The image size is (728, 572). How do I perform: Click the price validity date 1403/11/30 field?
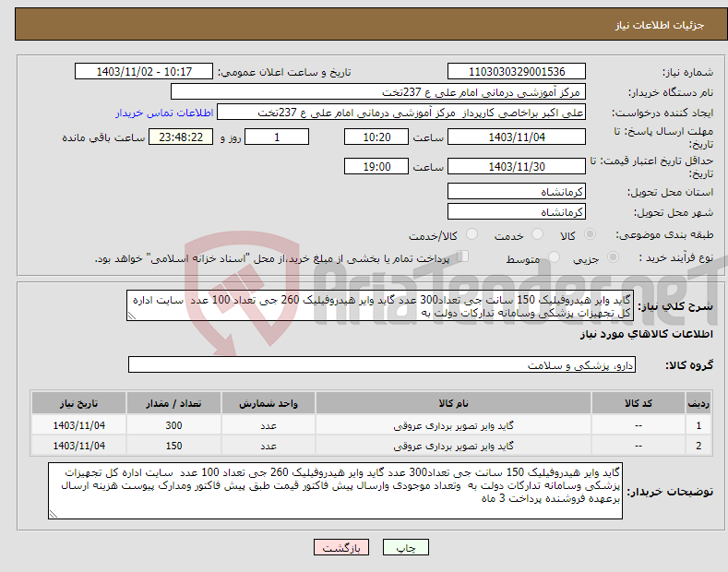coord(517,166)
